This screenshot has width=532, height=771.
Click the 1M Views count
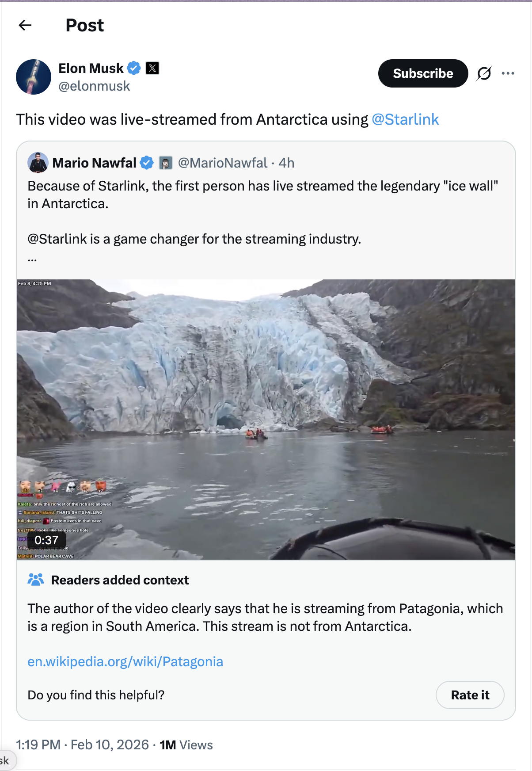(186, 745)
